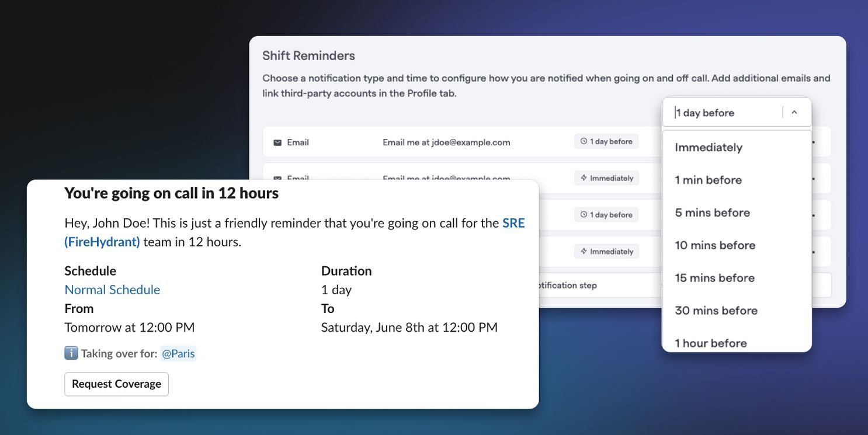Click the Shift Reminders heading
The image size is (868, 435).
coord(308,55)
